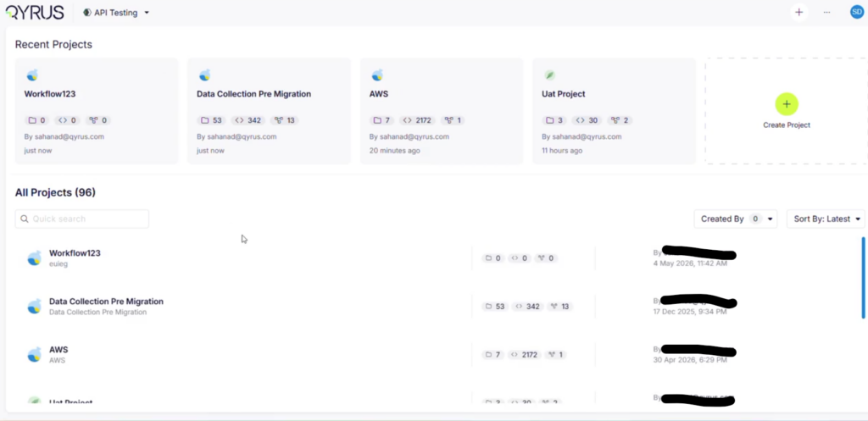The width and height of the screenshot is (868, 421).
Task: Click '20 minutes ago' on the AWS card
Action: click(395, 151)
